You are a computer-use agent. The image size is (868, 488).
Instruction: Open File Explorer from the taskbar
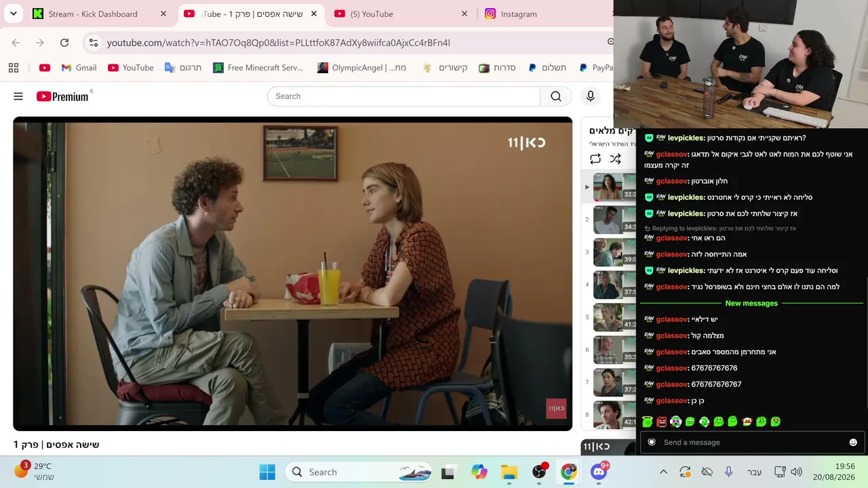pyautogui.click(x=509, y=472)
